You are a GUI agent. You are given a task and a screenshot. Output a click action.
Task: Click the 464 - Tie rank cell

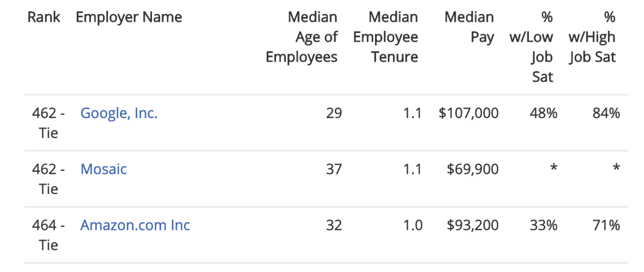coord(48,235)
